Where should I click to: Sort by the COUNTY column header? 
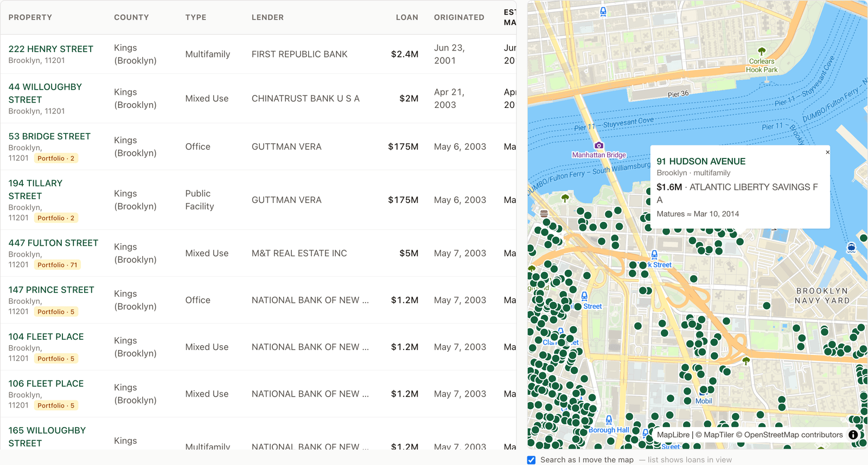coord(131,17)
